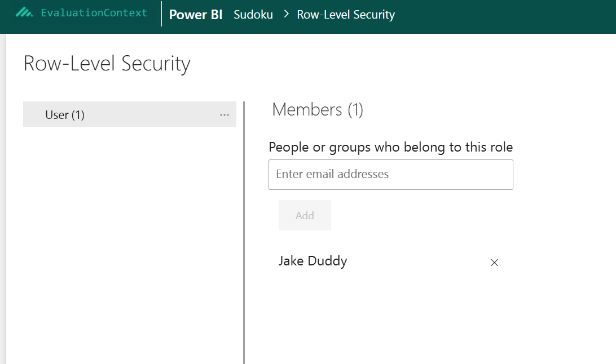The height and width of the screenshot is (364, 616).
Task: Click the People or groups label
Action: pos(390,147)
